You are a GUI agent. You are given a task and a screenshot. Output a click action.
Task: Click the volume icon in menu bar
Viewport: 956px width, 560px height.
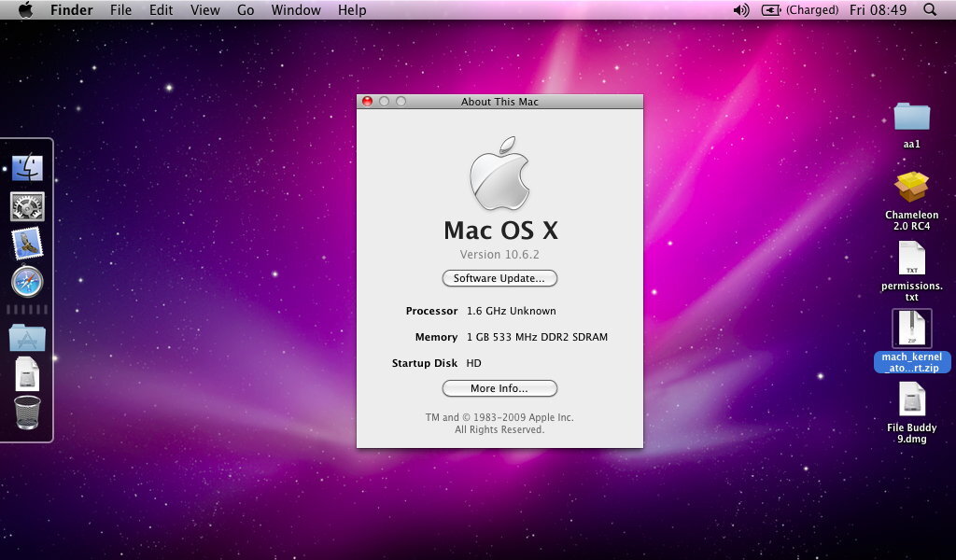[x=740, y=9]
